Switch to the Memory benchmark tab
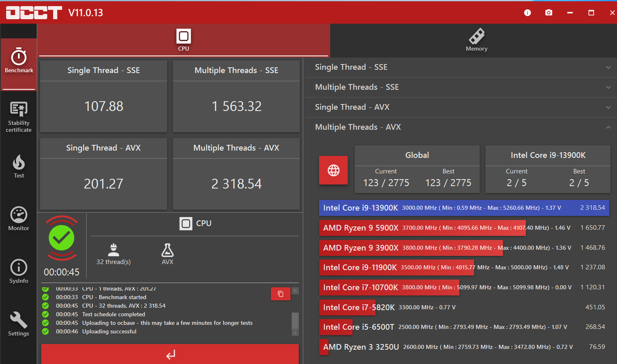This screenshot has height=364, width=617. (476, 40)
